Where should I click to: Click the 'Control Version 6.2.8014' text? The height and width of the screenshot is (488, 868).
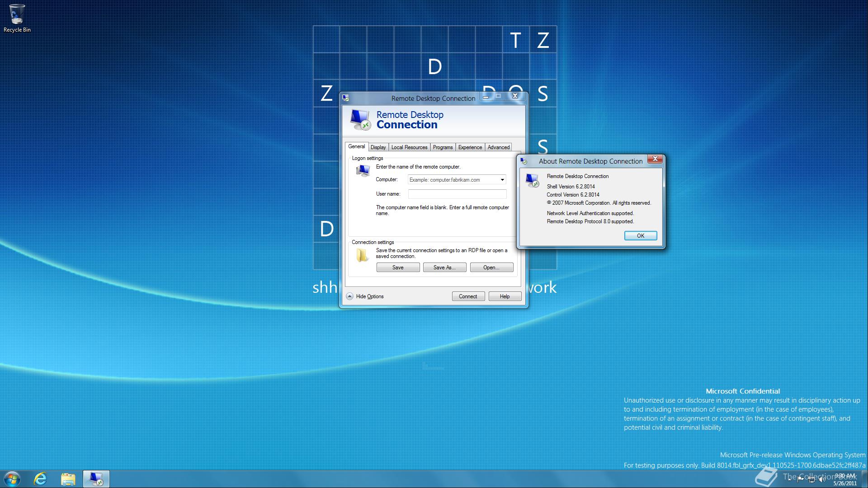point(573,195)
